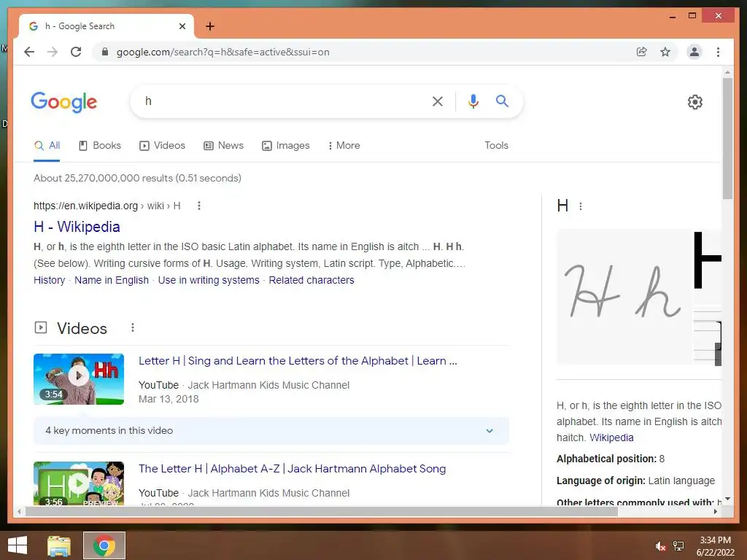The image size is (747, 560).
Task: Open 'H - Wikipedia' result
Action: click(77, 227)
